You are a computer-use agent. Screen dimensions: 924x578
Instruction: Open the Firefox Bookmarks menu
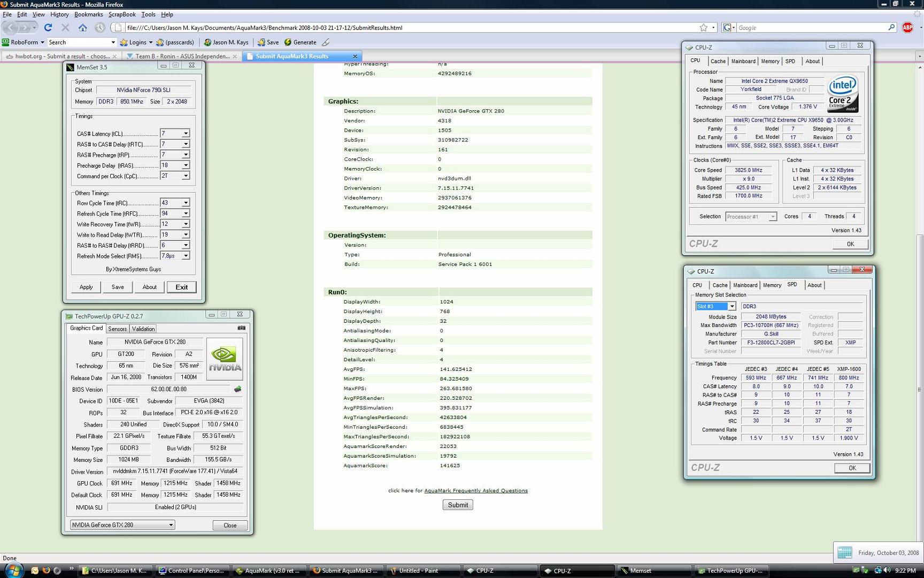coord(88,14)
